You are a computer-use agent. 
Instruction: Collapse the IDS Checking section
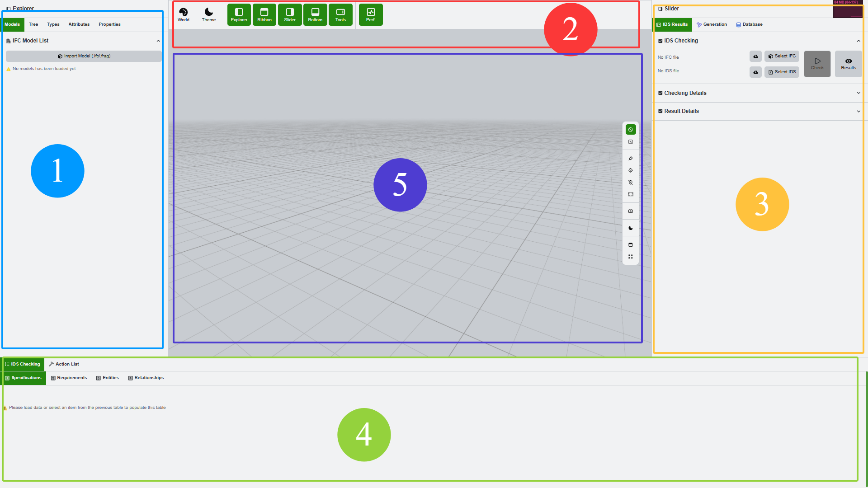(x=859, y=41)
